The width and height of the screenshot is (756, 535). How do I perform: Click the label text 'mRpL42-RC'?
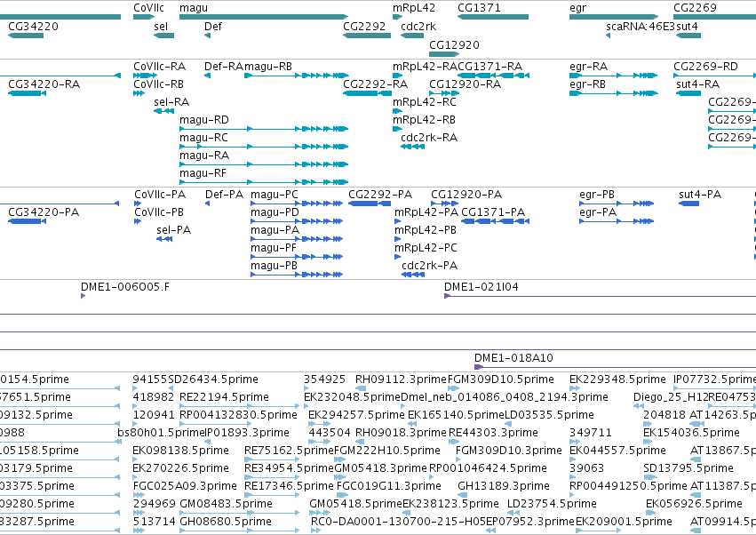(425, 102)
